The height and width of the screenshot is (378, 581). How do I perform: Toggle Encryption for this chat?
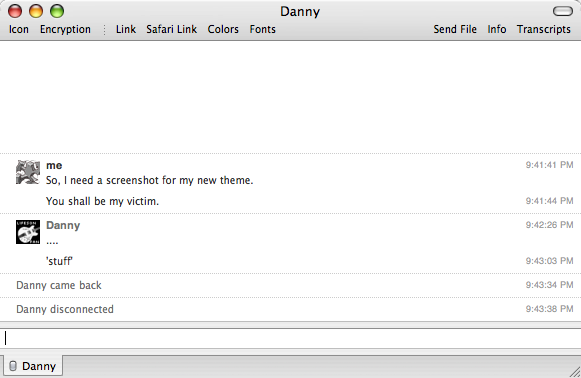click(x=65, y=29)
